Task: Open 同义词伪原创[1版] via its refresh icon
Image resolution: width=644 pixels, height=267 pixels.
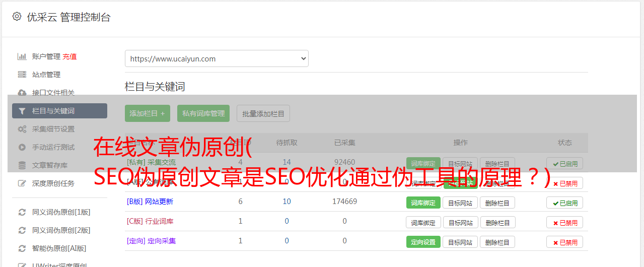Action: [22, 212]
